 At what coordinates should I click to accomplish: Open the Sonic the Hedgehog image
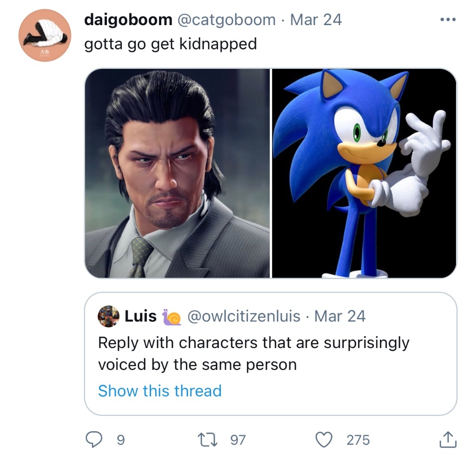click(x=364, y=173)
